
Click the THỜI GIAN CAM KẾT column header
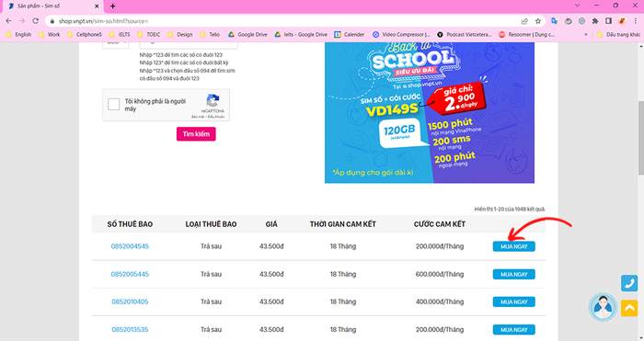click(343, 224)
